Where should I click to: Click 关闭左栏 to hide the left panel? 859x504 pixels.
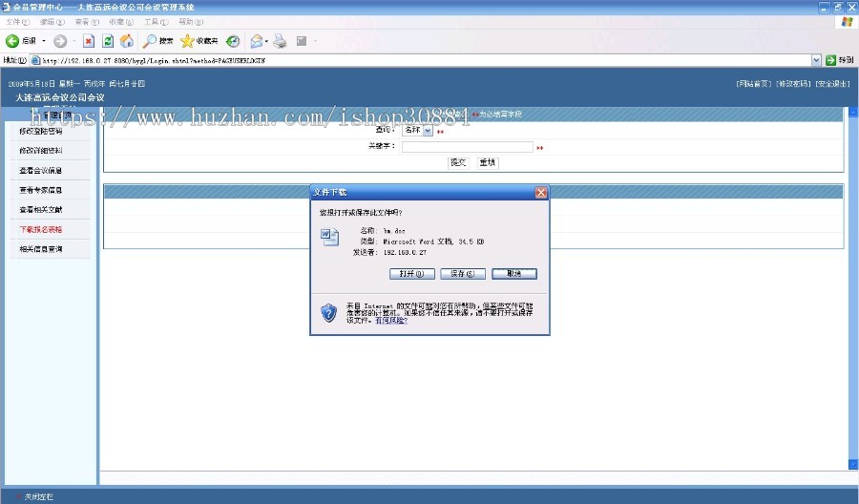38,497
